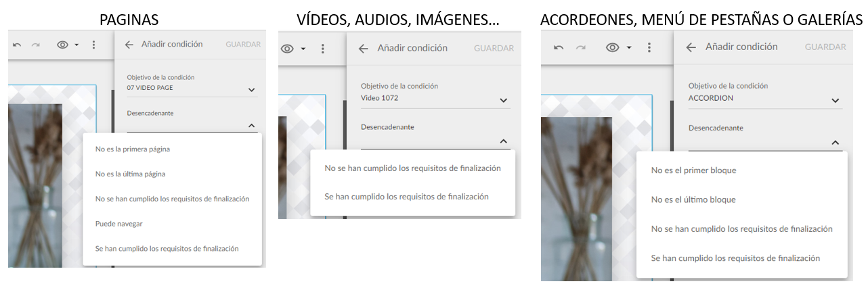Toggle preview eye icon in ACORDEONES panel

click(x=613, y=47)
